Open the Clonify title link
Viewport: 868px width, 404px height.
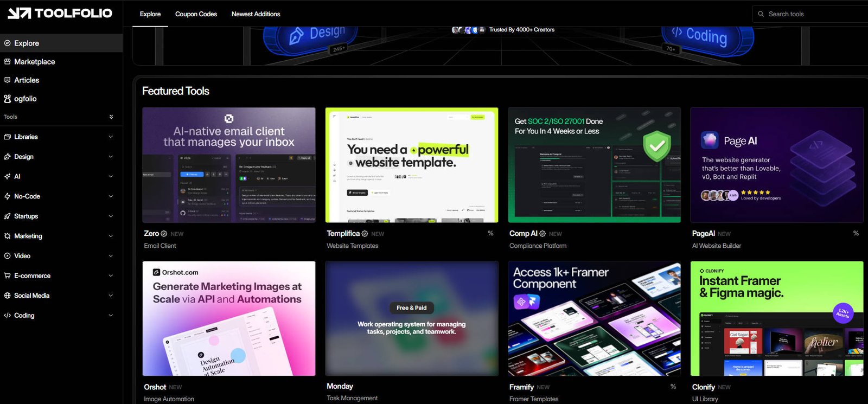pos(703,387)
